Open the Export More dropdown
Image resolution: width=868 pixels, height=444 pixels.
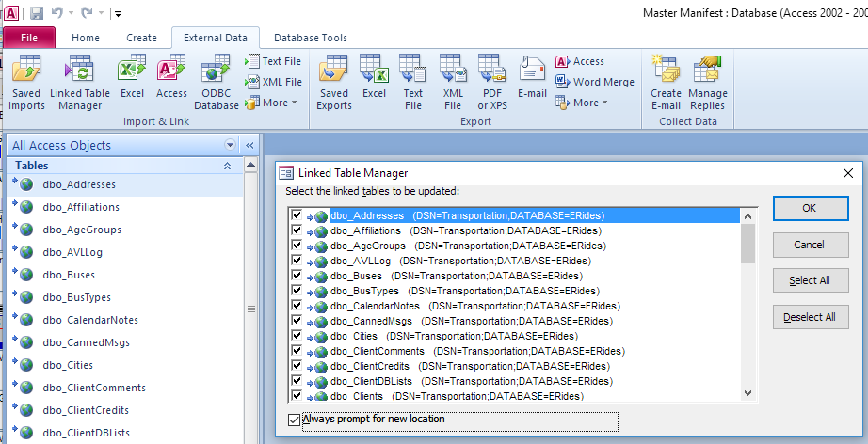[x=582, y=103]
